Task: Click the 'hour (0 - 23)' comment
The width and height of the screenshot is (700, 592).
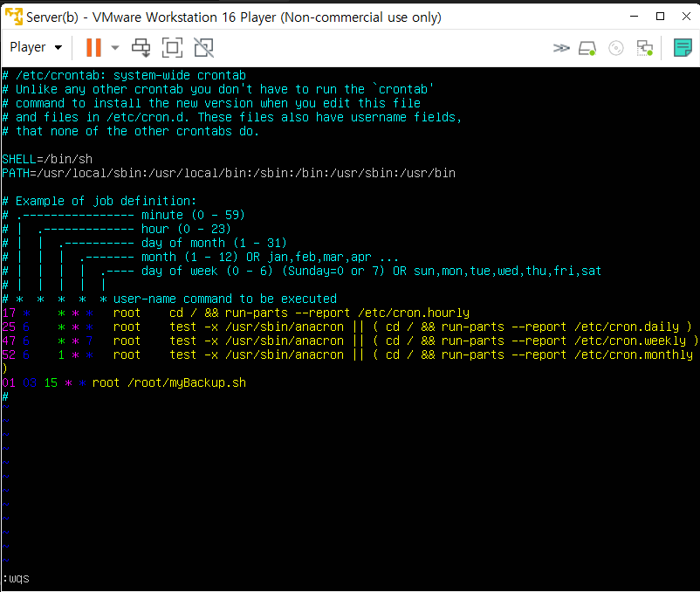Action: coord(186,229)
